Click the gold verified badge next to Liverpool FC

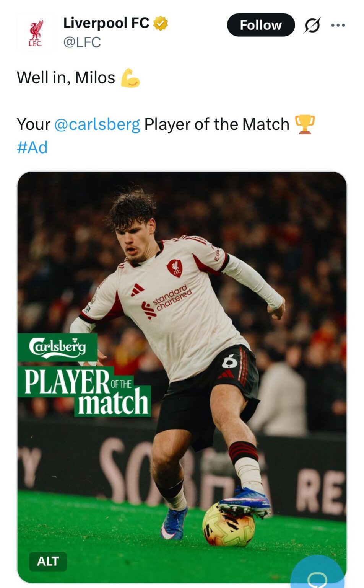[x=161, y=22]
